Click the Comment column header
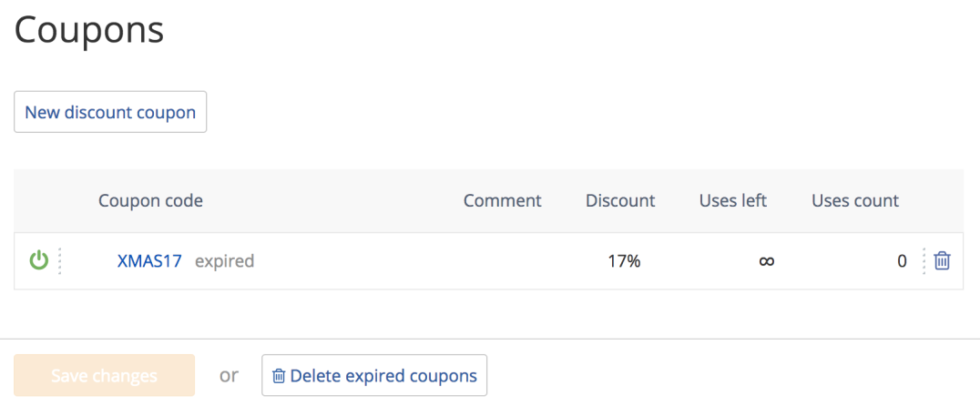The width and height of the screenshot is (980, 416). (503, 200)
